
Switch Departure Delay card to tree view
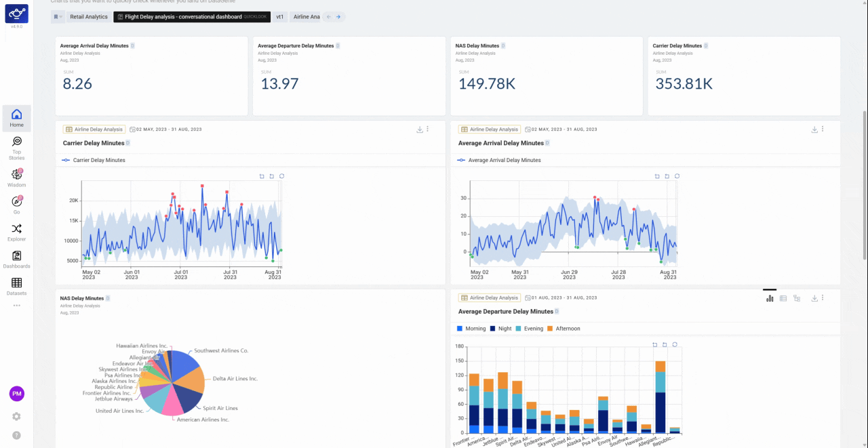797,298
